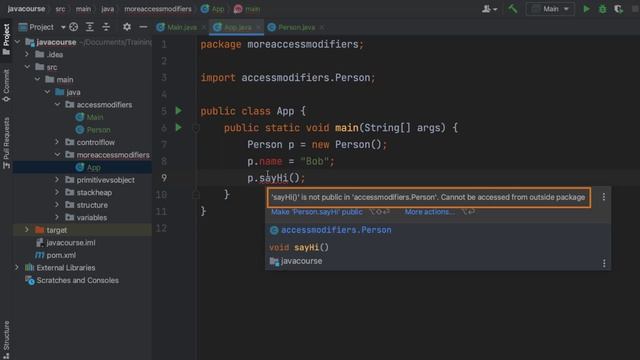
Task: Click the Build project hammer icon
Action: click(x=513, y=9)
